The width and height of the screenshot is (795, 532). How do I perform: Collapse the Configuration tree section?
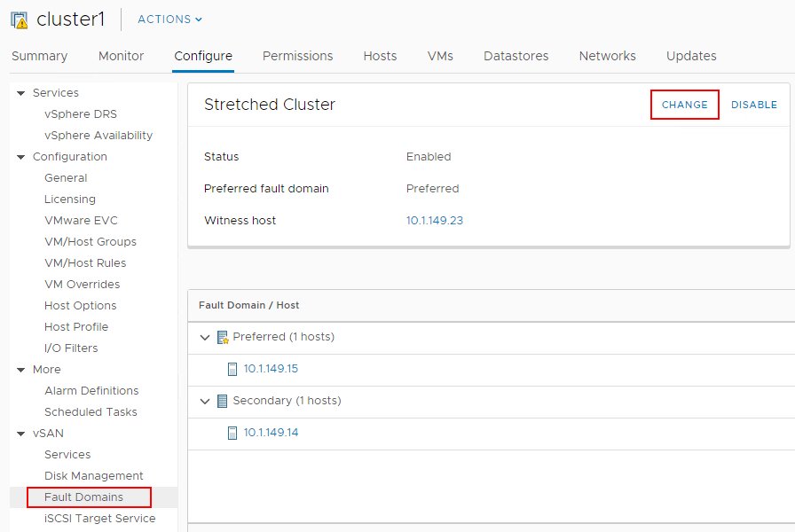20,157
